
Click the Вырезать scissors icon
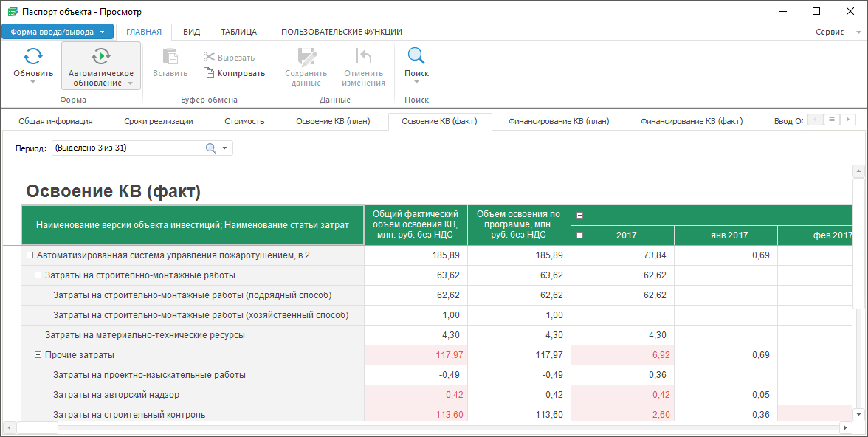(x=209, y=57)
